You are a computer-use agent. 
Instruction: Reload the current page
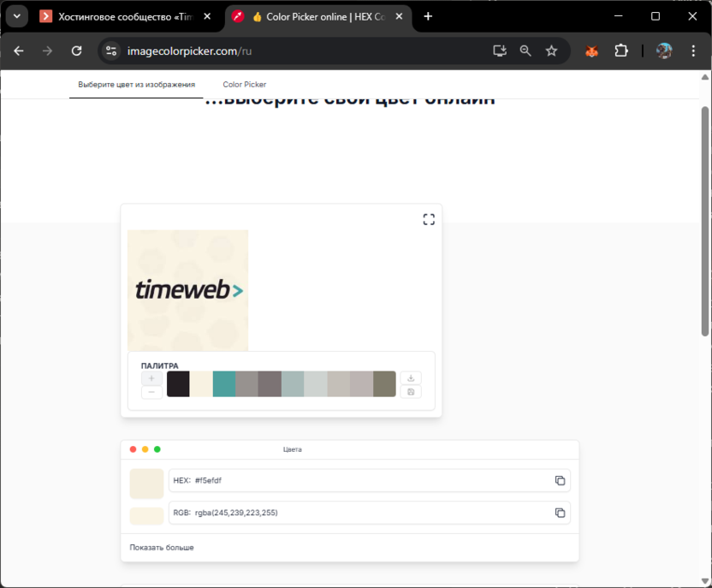tap(77, 50)
